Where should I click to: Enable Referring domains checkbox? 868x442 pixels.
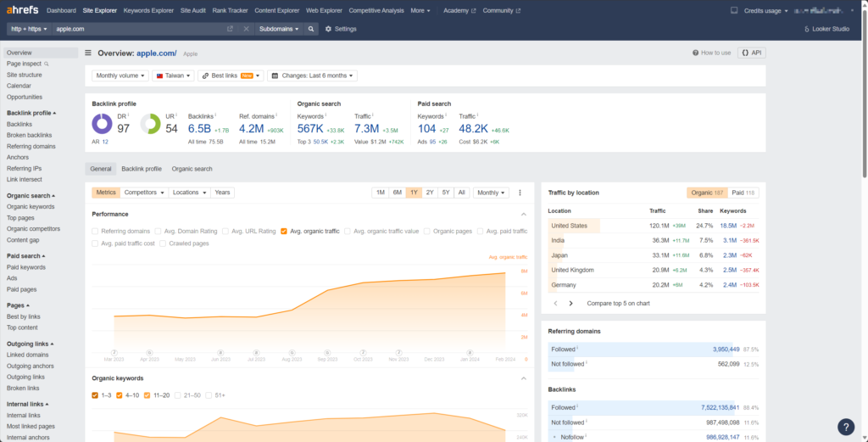point(95,231)
